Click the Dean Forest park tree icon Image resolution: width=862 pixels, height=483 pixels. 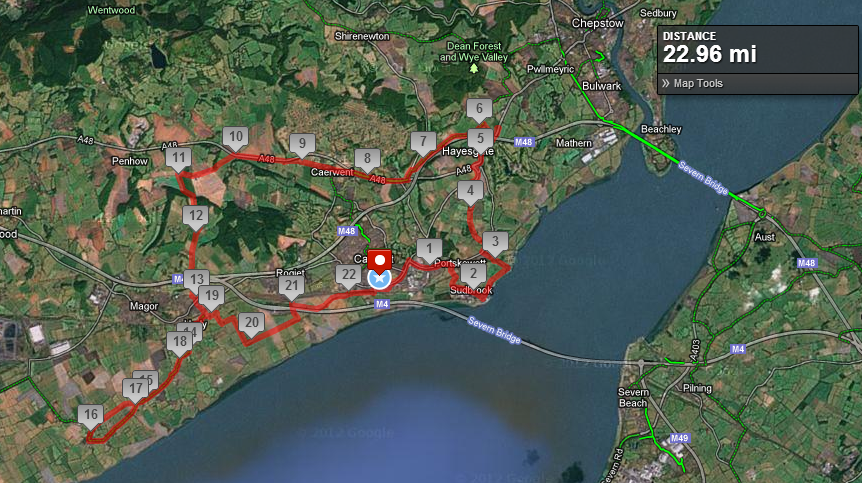[x=473, y=68]
